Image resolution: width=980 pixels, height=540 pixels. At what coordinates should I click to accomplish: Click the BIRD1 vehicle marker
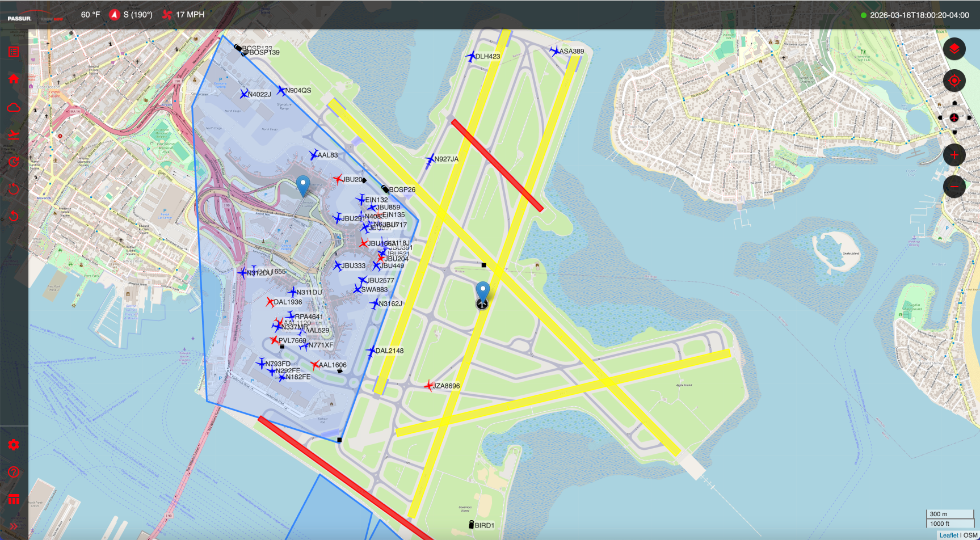471,525
